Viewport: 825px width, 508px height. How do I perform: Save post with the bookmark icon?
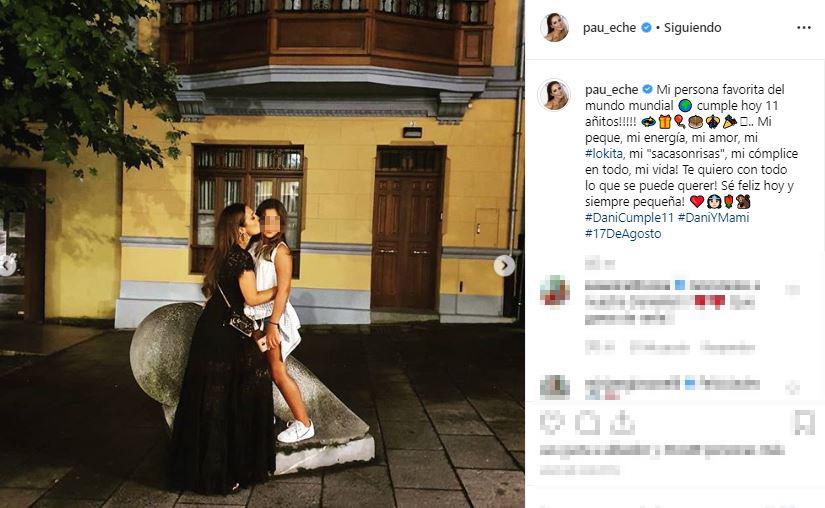click(x=803, y=422)
